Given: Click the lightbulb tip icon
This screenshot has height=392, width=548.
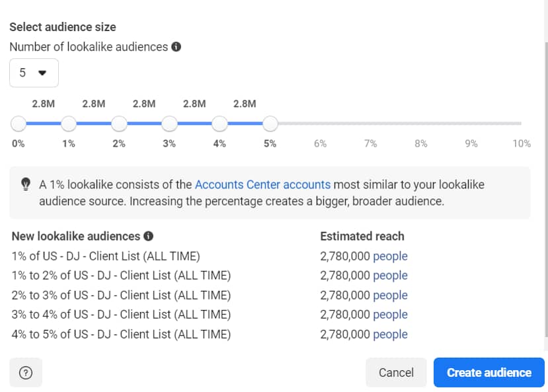Looking at the screenshot, I should click(x=26, y=184).
